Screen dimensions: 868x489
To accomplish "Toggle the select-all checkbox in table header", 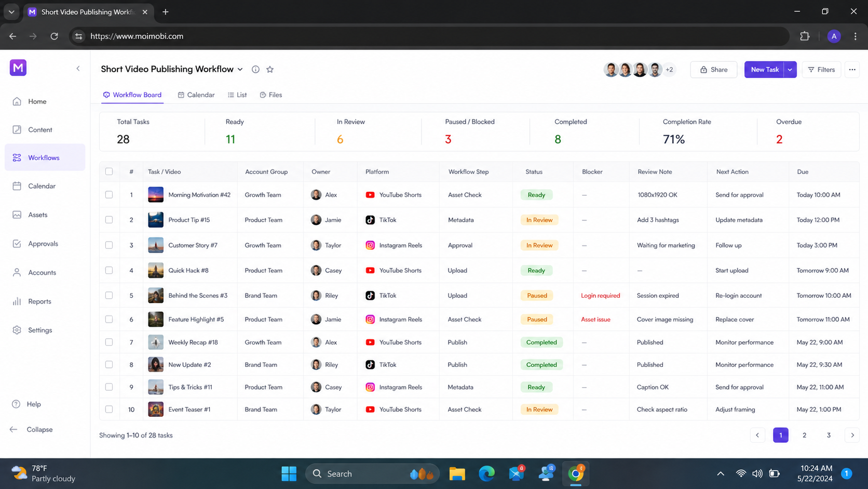I will tap(109, 171).
